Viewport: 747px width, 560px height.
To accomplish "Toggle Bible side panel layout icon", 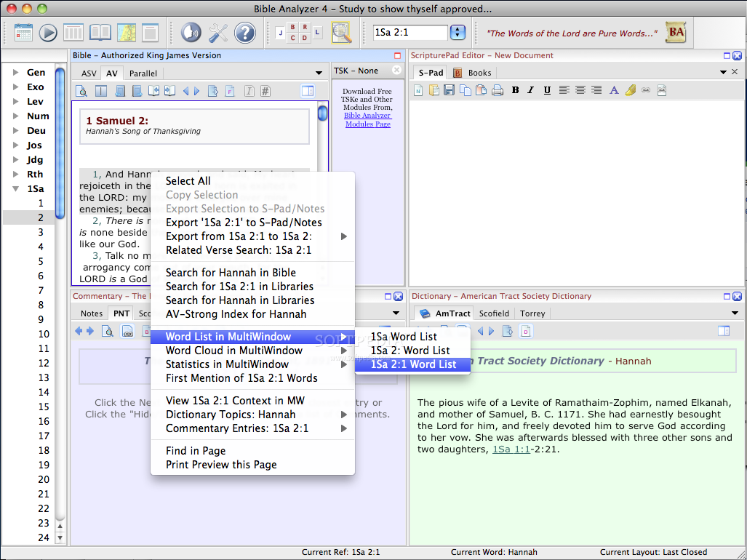I will pyautogui.click(x=308, y=90).
